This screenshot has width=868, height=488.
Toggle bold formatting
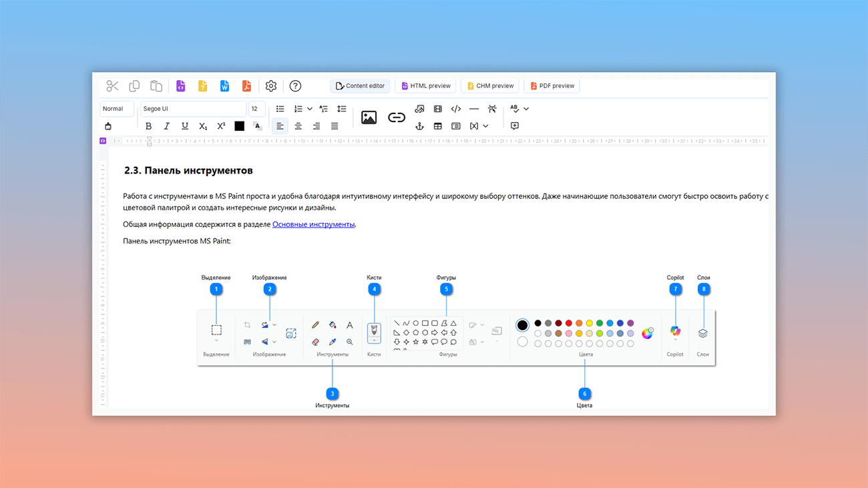click(148, 126)
